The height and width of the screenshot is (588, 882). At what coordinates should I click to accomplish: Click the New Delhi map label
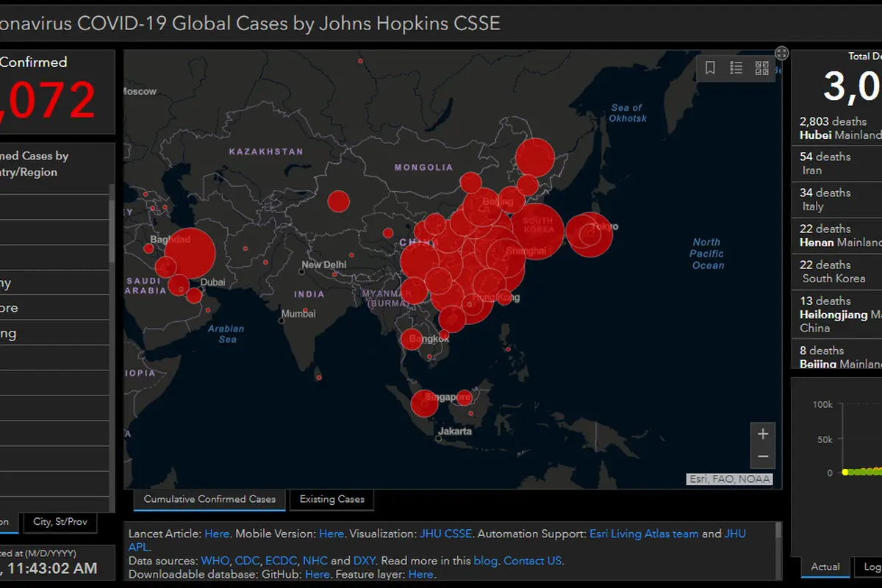pos(323,265)
